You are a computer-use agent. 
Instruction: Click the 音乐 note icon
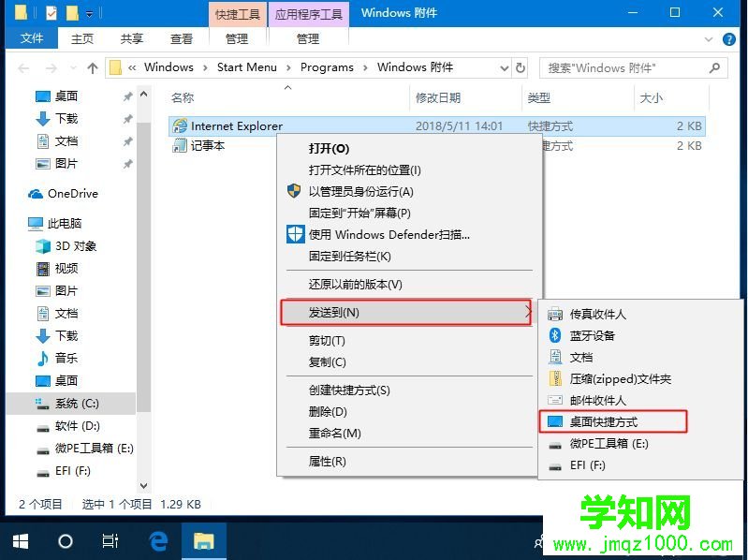(x=43, y=359)
